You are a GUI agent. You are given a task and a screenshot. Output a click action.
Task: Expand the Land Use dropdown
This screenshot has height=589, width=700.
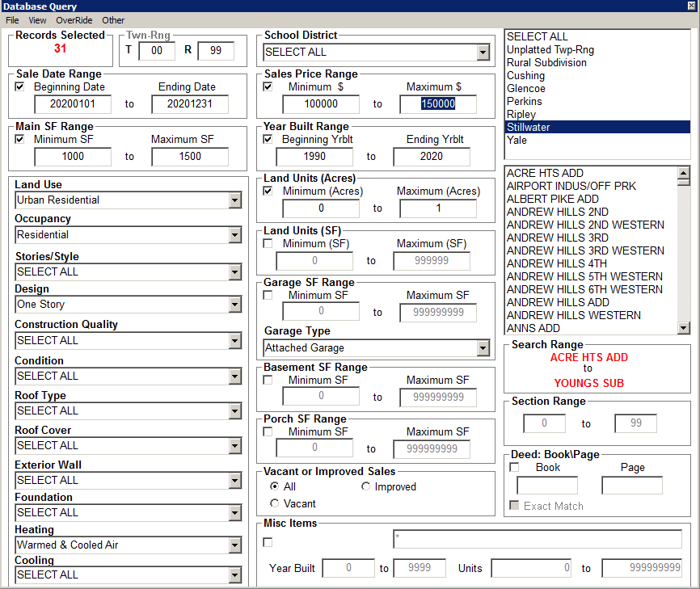tap(234, 200)
